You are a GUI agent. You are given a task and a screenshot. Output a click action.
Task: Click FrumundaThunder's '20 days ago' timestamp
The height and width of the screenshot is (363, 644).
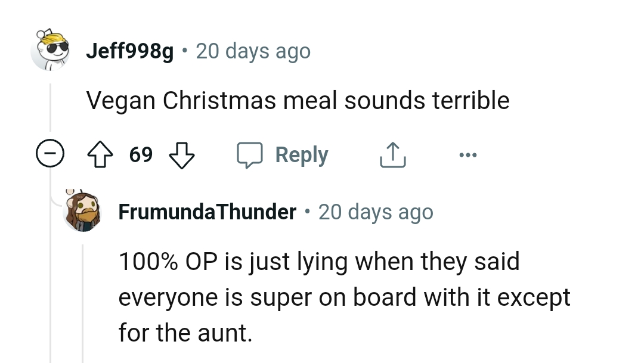(376, 212)
